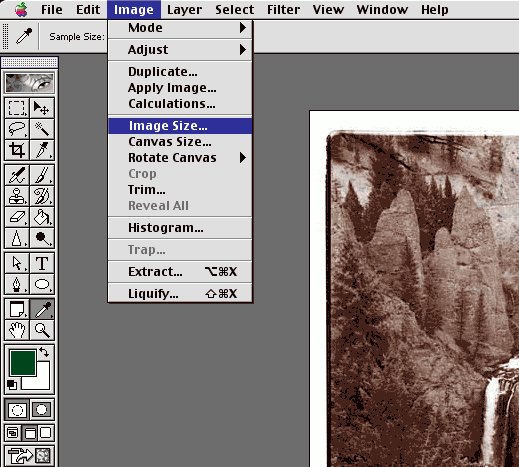This screenshot has height=467, width=519.
Task: Expand the Rotate Canvas submenu
Action: coord(180,158)
